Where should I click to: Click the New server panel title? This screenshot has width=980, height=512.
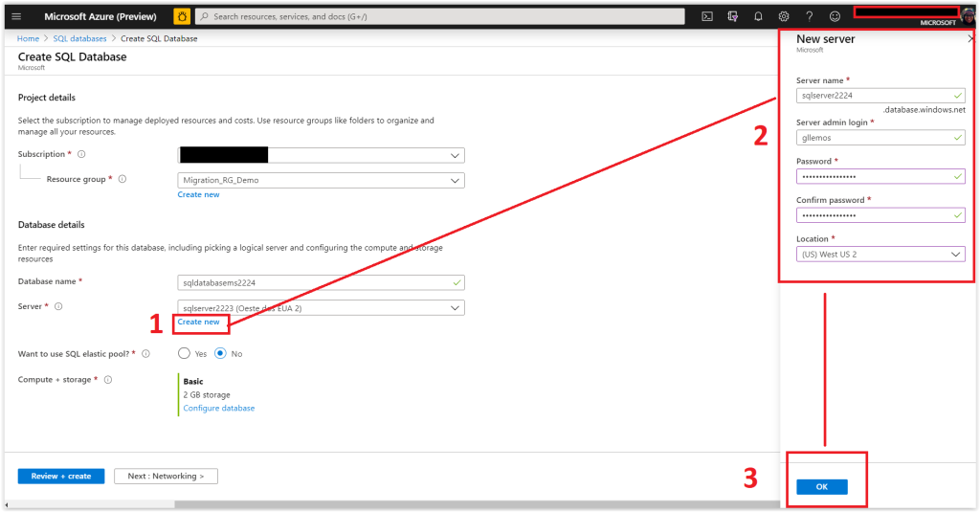click(x=826, y=39)
